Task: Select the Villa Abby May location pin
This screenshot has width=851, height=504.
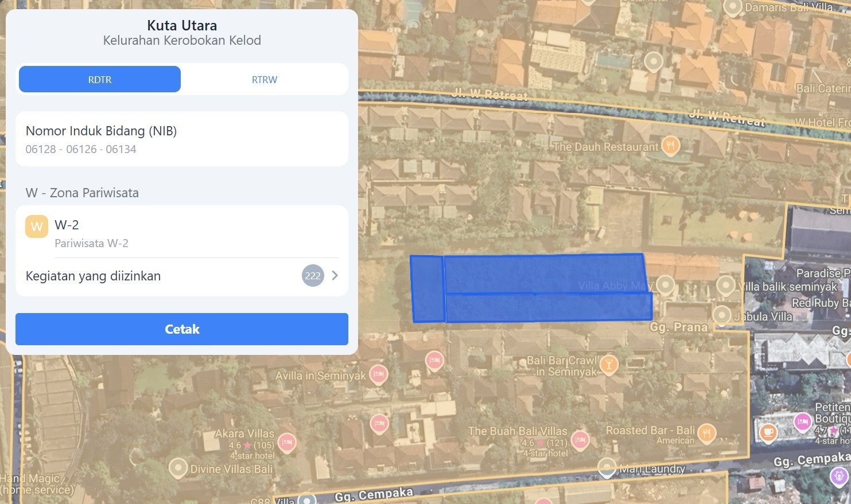Action: pyautogui.click(x=665, y=284)
